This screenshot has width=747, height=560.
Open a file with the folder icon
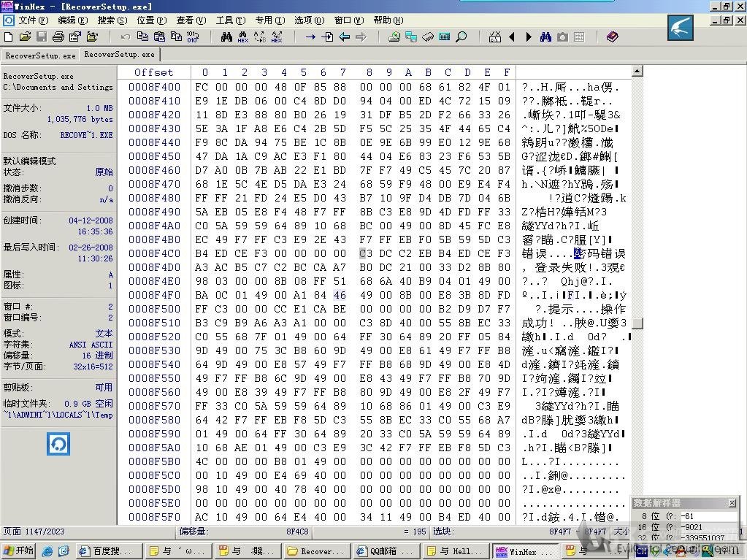[25, 37]
